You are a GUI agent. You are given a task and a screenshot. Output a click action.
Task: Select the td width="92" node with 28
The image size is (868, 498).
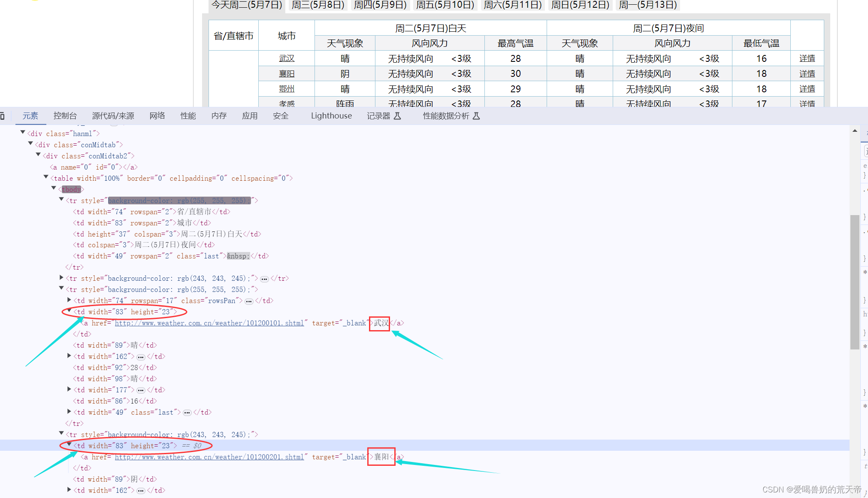pos(115,368)
